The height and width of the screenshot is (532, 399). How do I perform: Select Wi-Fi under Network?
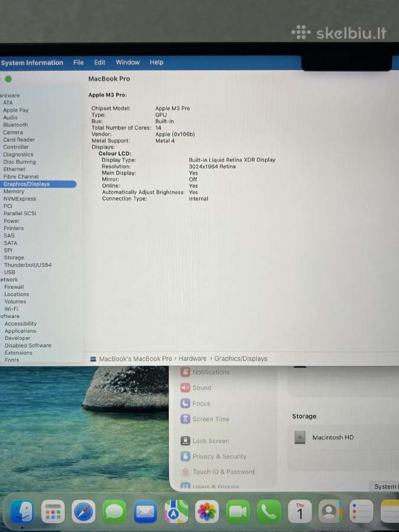(x=11, y=309)
